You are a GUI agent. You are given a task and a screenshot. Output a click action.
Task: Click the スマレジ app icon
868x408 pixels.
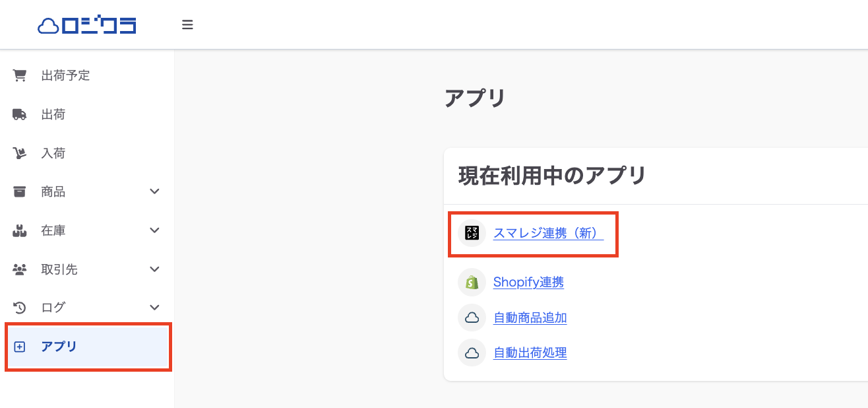pos(472,233)
